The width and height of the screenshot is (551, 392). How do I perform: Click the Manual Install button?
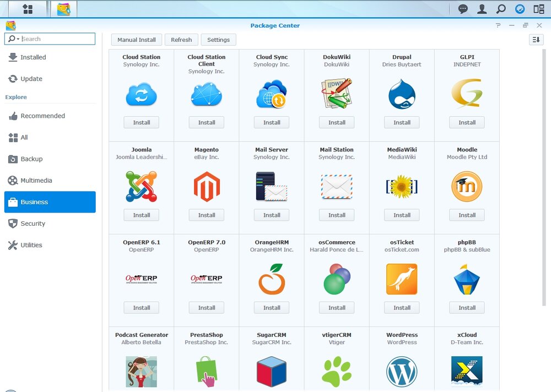coord(136,40)
